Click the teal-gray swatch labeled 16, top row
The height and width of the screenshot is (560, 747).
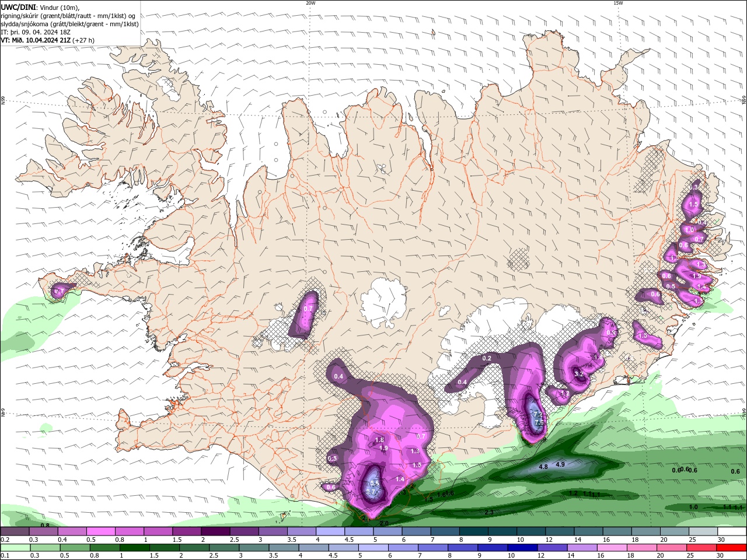click(617, 531)
